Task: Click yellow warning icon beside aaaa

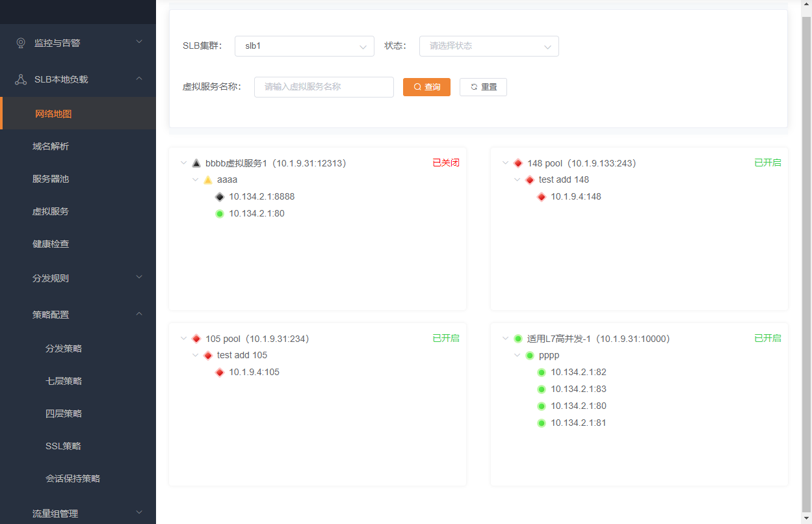Action: pos(208,180)
